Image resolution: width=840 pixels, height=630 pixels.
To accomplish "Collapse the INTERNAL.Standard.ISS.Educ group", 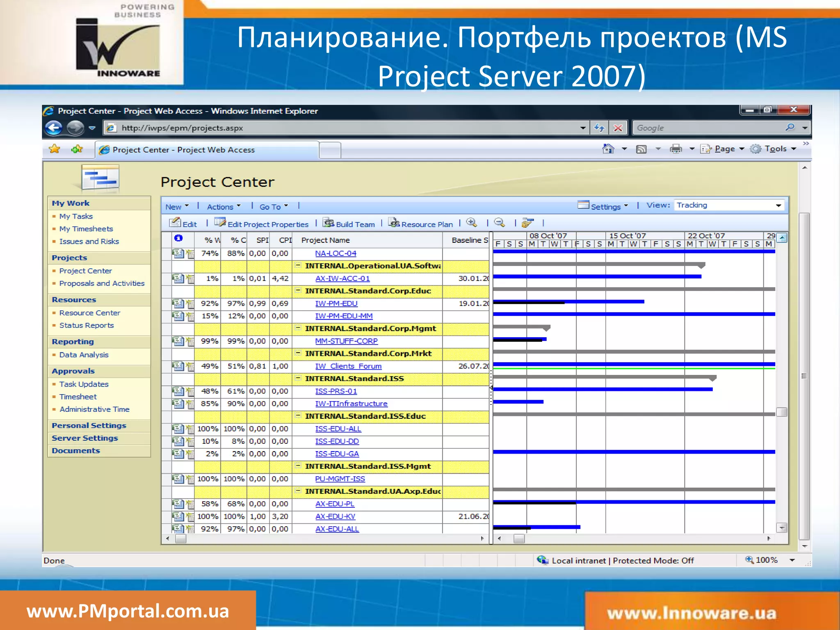I will (298, 415).
